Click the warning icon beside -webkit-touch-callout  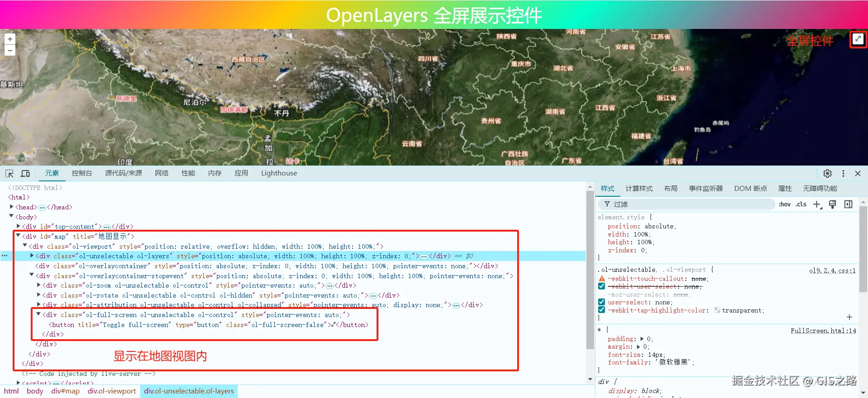point(602,279)
